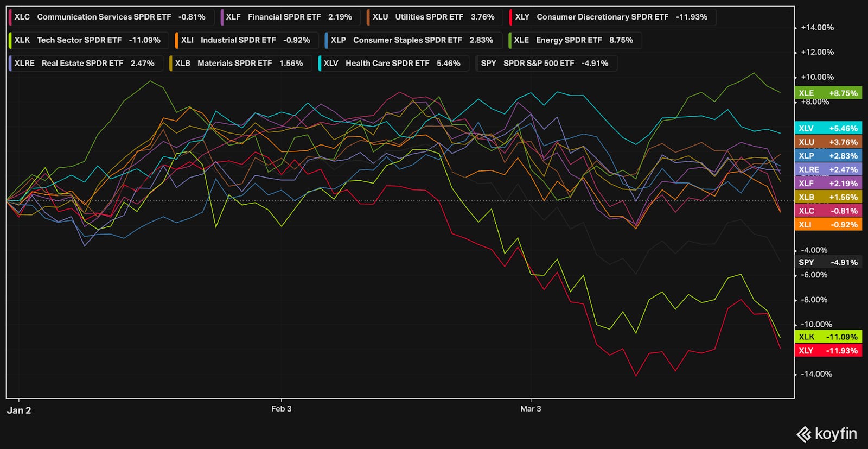Click the Feb 3 date axis label
Viewport: 868px width, 449px height.
(282, 409)
